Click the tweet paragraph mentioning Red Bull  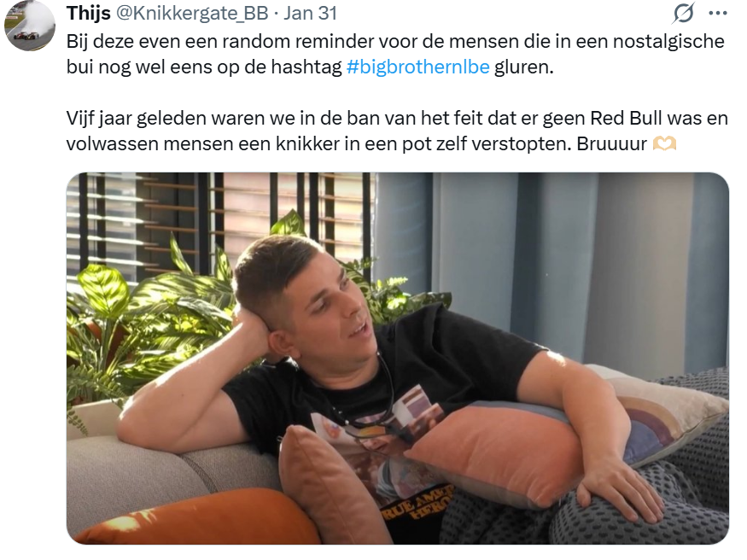(x=397, y=131)
